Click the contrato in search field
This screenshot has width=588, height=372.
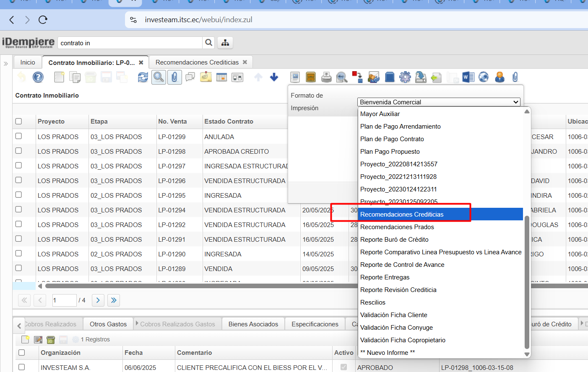(x=130, y=43)
